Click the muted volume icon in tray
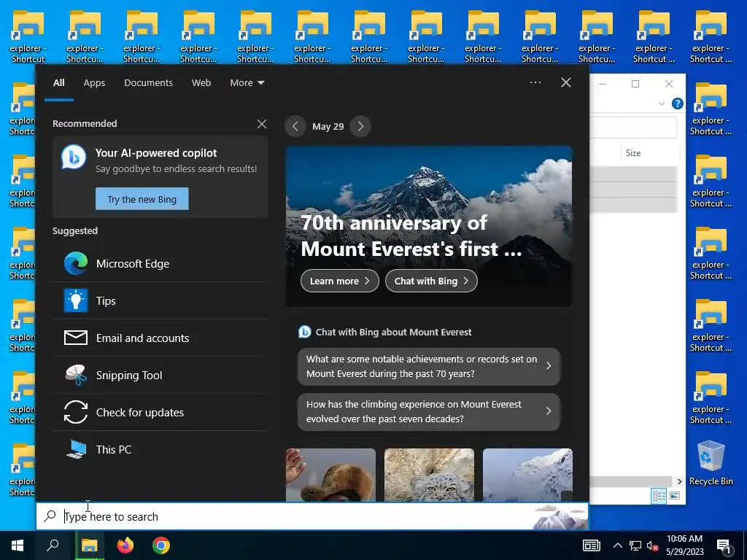747x560 pixels. pos(652,545)
